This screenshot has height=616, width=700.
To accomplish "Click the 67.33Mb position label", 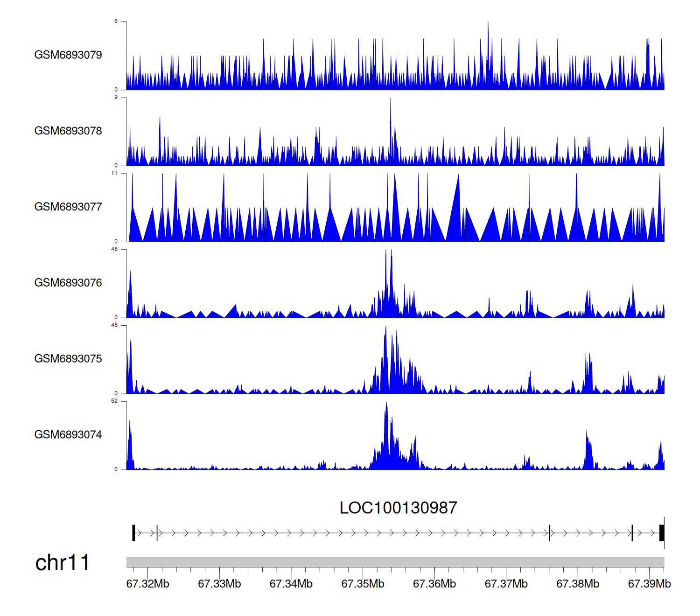I will tap(219, 584).
